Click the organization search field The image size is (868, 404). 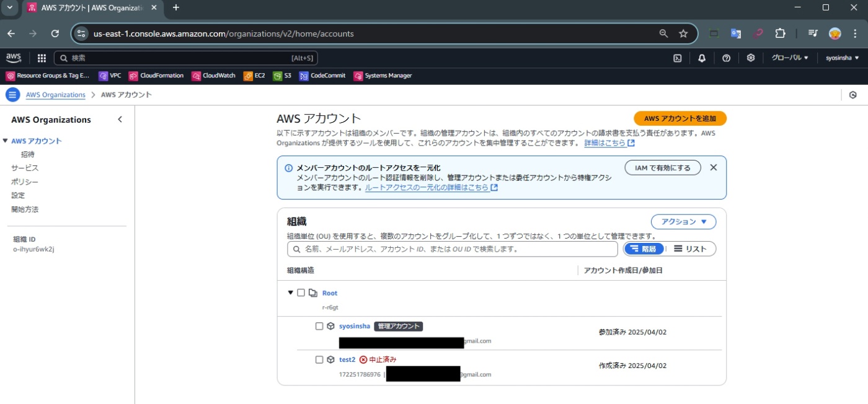453,249
